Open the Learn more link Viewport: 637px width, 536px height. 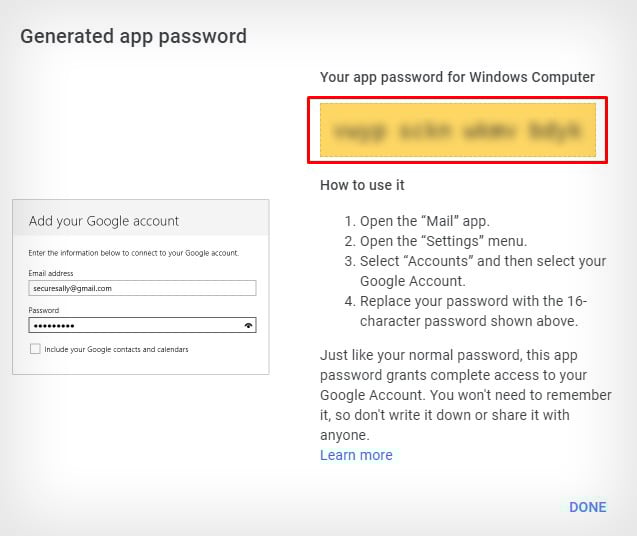click(356, 455)
